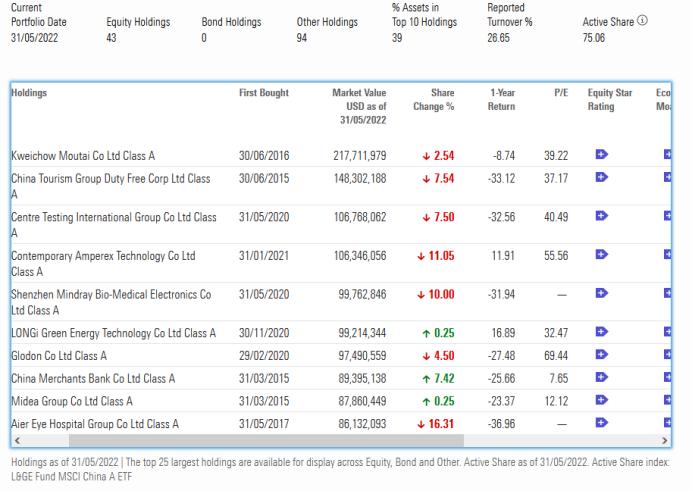Open Equity Star Rating for Kweichow Moutai
This screenshot has height=492, width=693.
point(602,154)
